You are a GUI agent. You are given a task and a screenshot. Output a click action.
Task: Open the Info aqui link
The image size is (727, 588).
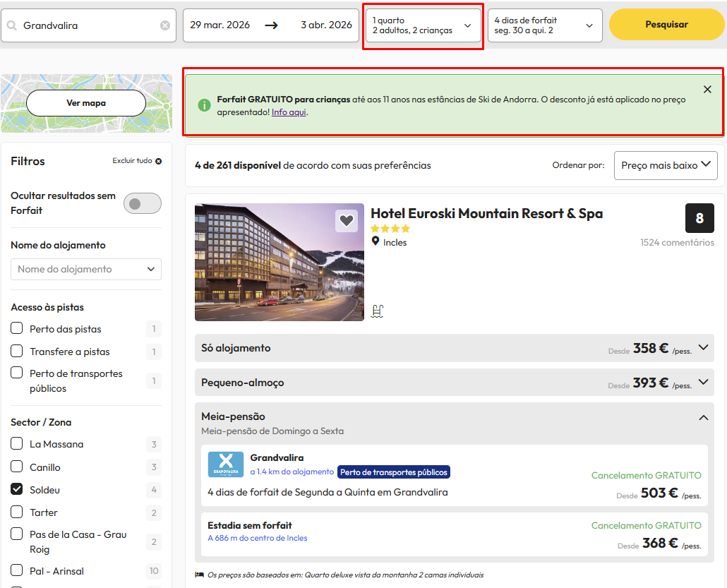coord(289,112)
